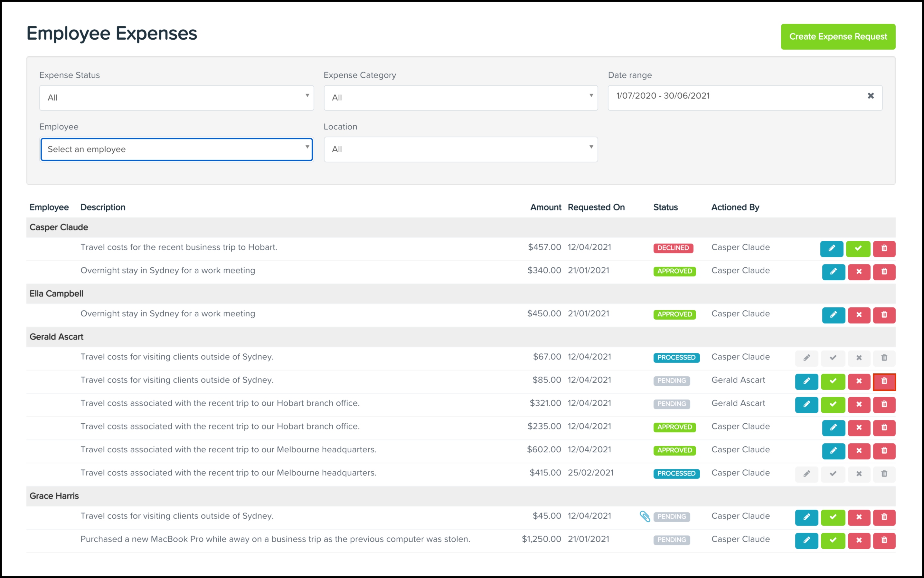Image resolution: width=924 pixels, height=578 pixels.
Task: Decline Ella Campbell's $450.00 expense
Action: (859, 315)
